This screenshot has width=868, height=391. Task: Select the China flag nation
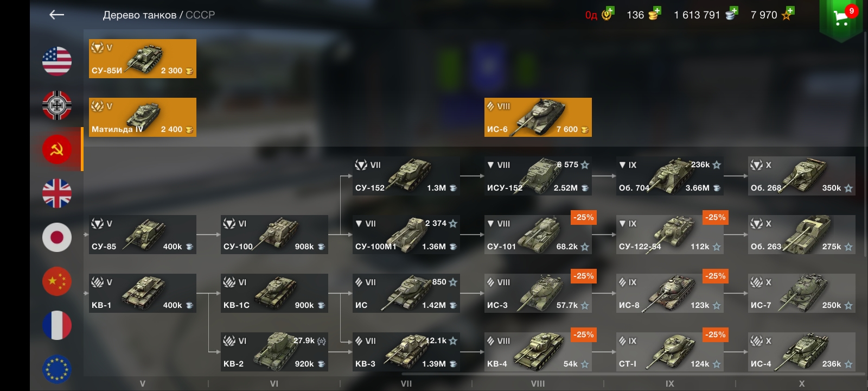coord(57,281)
